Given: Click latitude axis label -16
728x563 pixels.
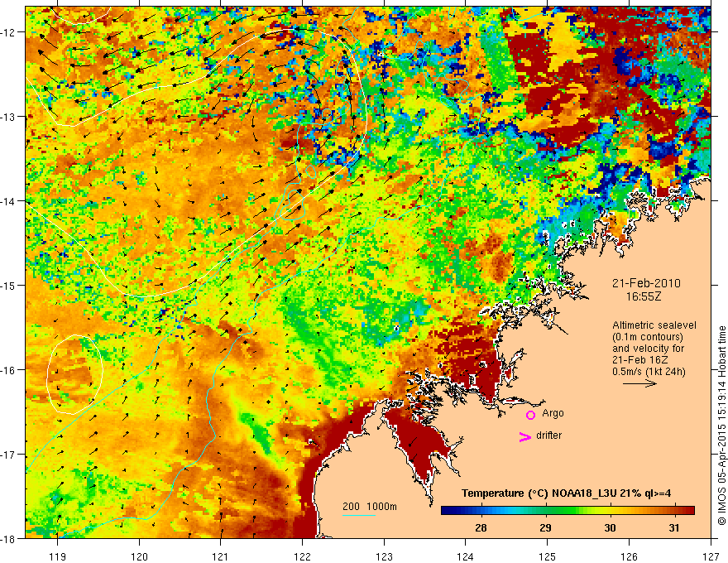Looking at the screenshot, I should 9,370.
